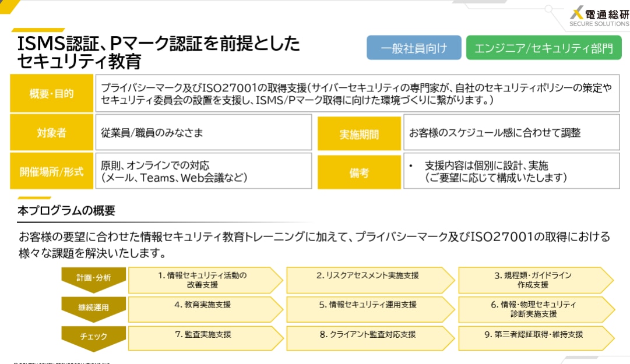This screenshot has height=364, width=630.
Task: Select the 一般社員向け blue tag
Action: click(414, 48)
